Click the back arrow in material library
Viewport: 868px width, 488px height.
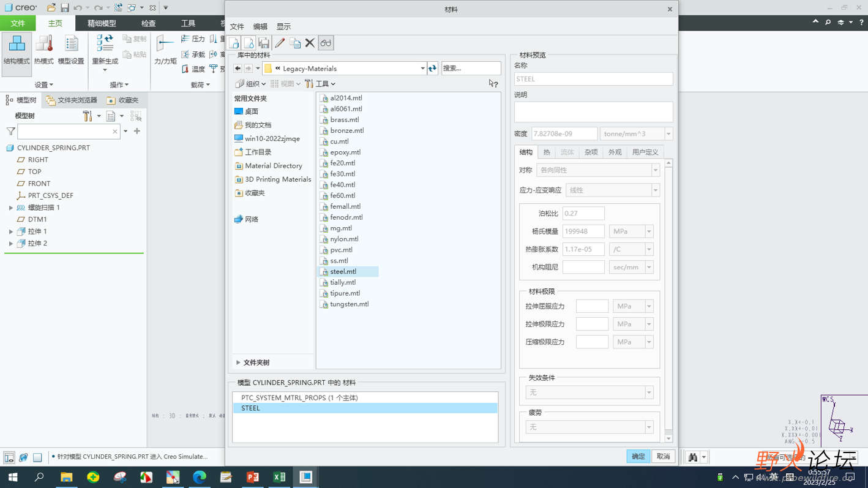pos(238,69)
